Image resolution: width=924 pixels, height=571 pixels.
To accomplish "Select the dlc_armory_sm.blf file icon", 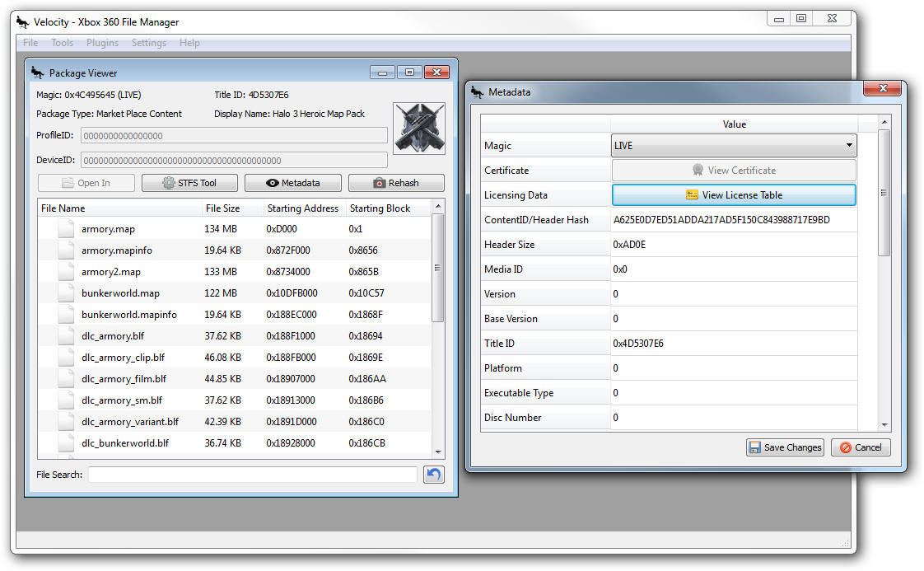I will pos(66,400).
